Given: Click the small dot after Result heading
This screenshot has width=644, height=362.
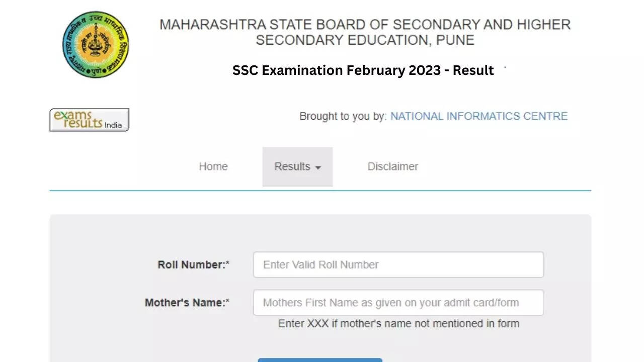Looking at the screenshot, I should [505, 67].
